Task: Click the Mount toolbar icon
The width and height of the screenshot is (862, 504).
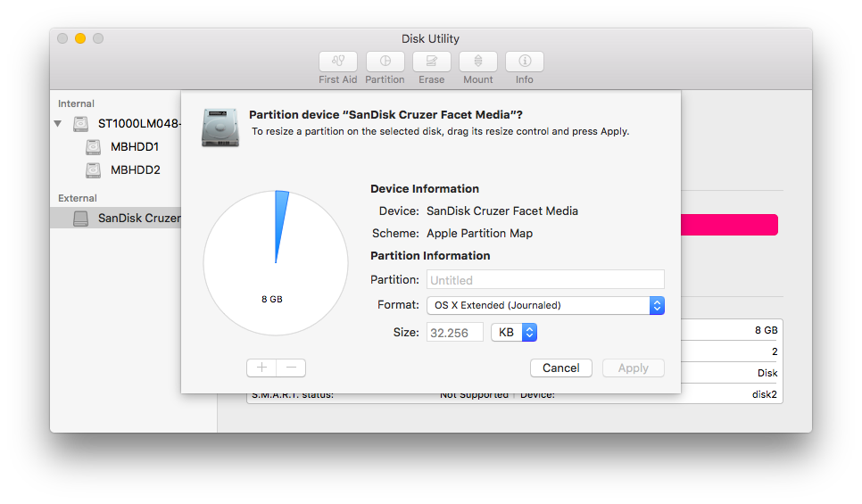Action: pyautogui.click(x=478, y=62)
